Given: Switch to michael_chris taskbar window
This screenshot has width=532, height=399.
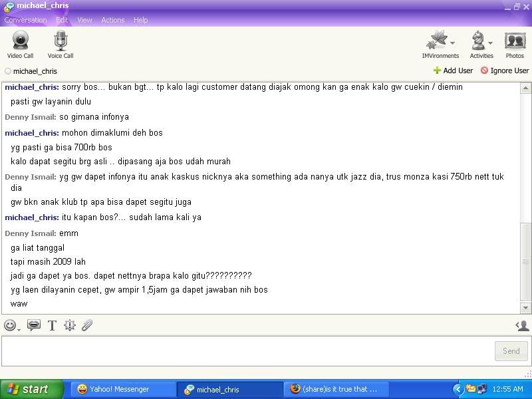Looking at the screenshot, I should tap(229, 389).
